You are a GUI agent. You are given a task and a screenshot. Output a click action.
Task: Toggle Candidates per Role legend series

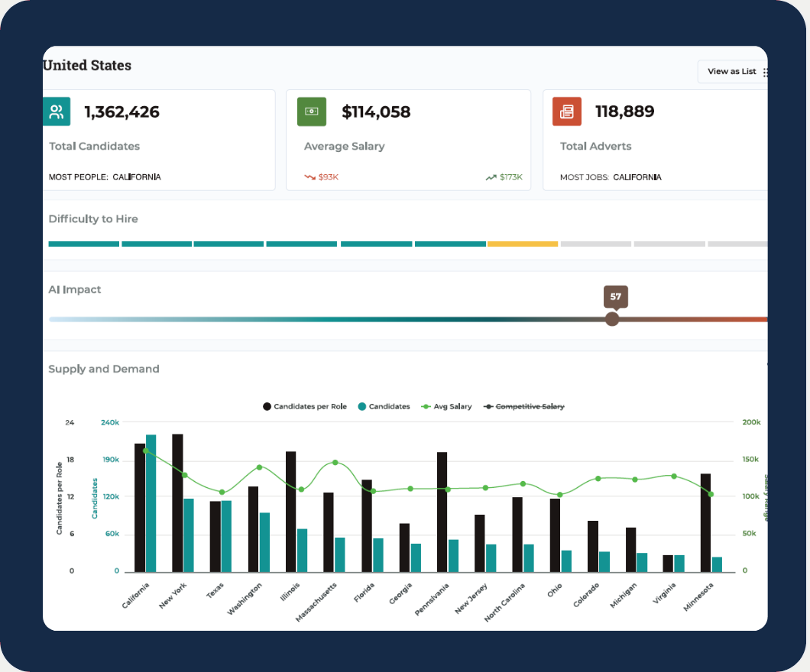pos(305,407)
